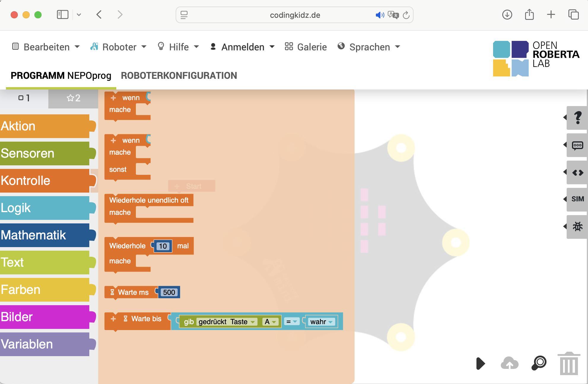Start the program with the play icon
588x384 pixels.
[x=480, y=364]
